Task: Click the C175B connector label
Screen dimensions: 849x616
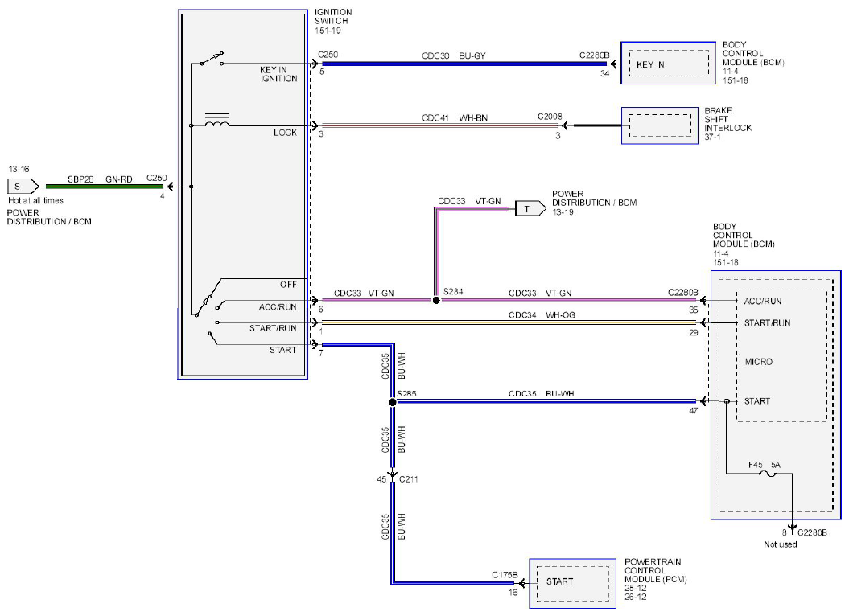Action: [505, 575]
